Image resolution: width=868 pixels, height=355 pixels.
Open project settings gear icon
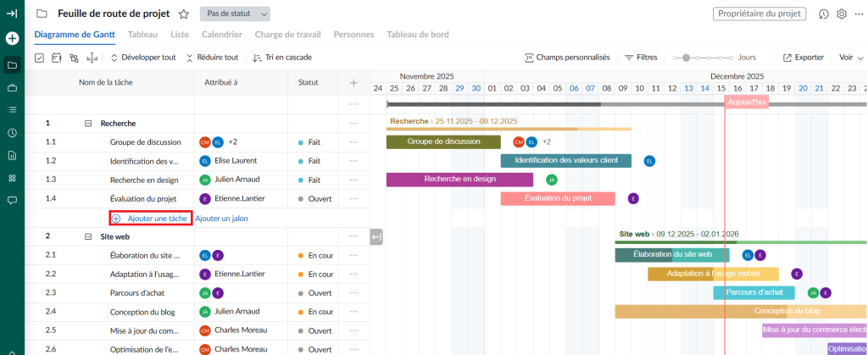[x=842, y=14]
